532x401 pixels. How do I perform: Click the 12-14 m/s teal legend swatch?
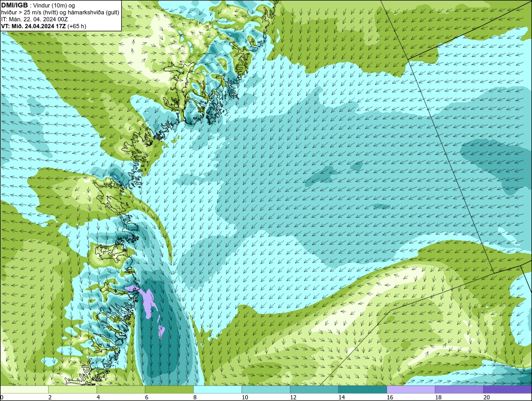tap(314, 389)
